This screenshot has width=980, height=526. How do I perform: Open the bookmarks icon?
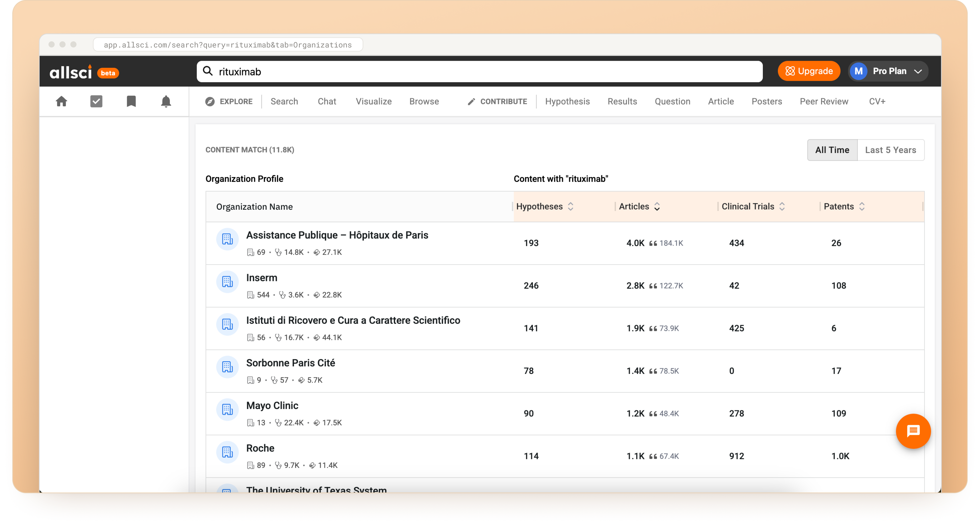click(131, 101)
